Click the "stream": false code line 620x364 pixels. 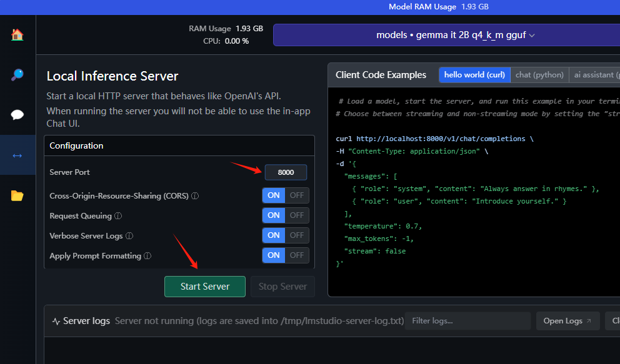point(375,251)
